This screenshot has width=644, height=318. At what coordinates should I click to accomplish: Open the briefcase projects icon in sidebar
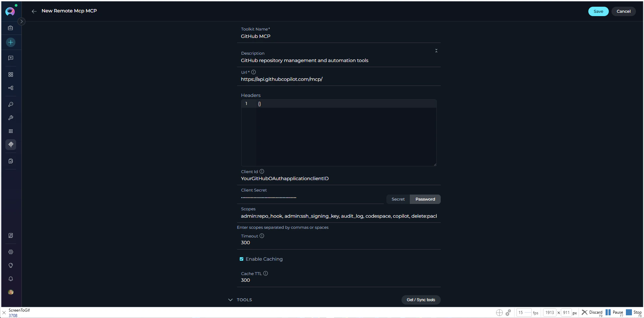coord(11,28)
